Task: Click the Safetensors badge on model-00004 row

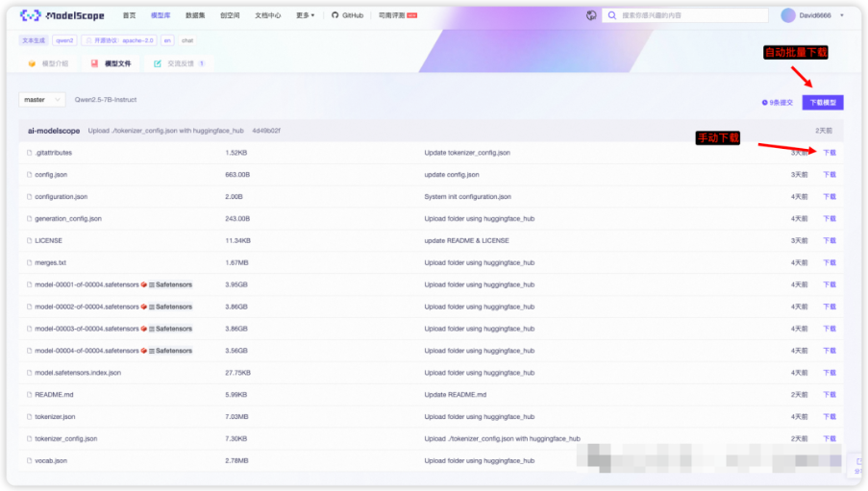Action: pos(170,351)
